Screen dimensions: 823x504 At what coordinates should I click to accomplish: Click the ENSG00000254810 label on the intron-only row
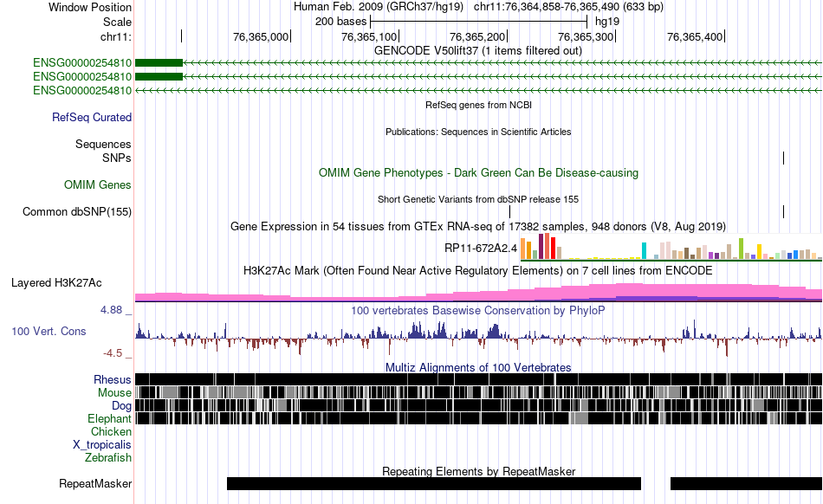tap(82, 90)
